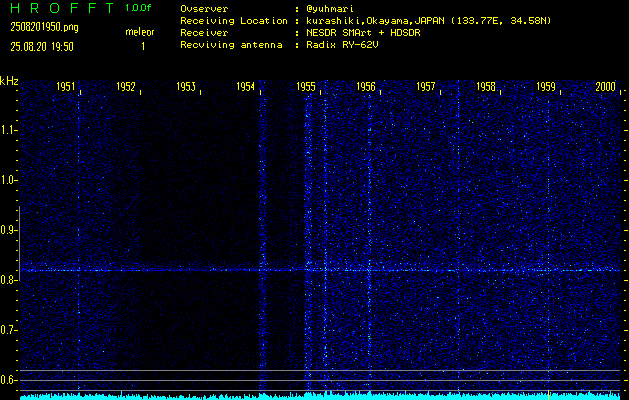Click the 1.1 frequency axis label
Screen dimensions: 629x400
pos(8,130)
